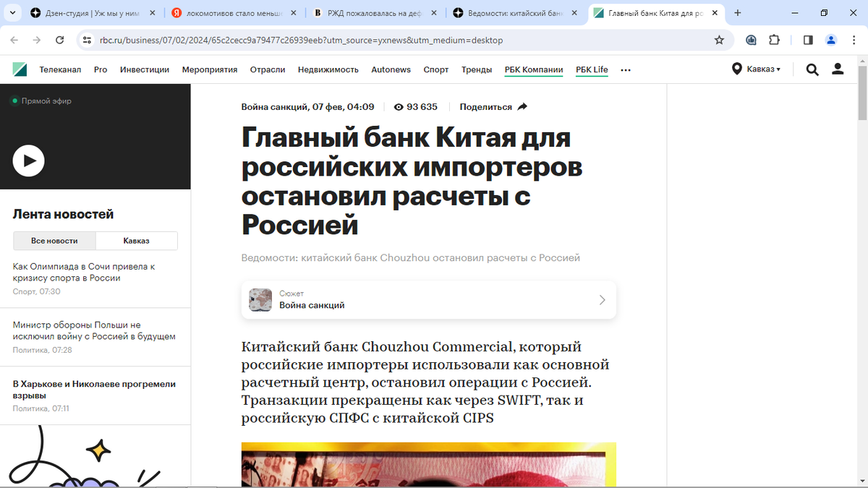Switch to the Дзен-студия tab
Screen dimensions: 868x488
[x=93, y=13]
